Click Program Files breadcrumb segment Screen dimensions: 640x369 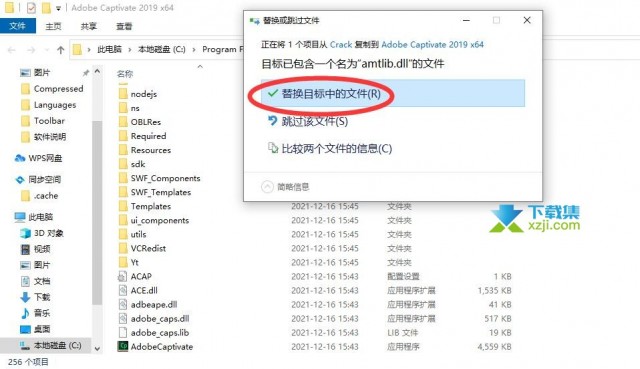tap(223, 49)
